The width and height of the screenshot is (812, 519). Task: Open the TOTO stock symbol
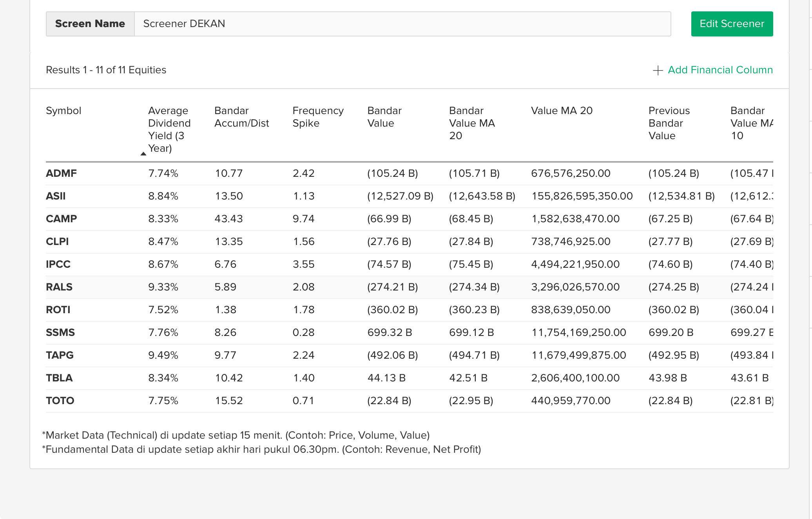pyautogui.click(x=60, y=401)
